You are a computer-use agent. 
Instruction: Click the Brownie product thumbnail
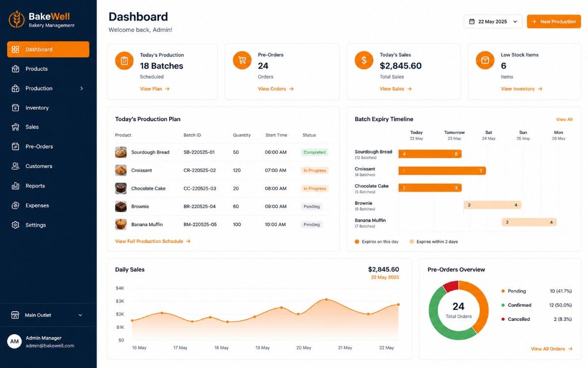click(x=121, y=206)
